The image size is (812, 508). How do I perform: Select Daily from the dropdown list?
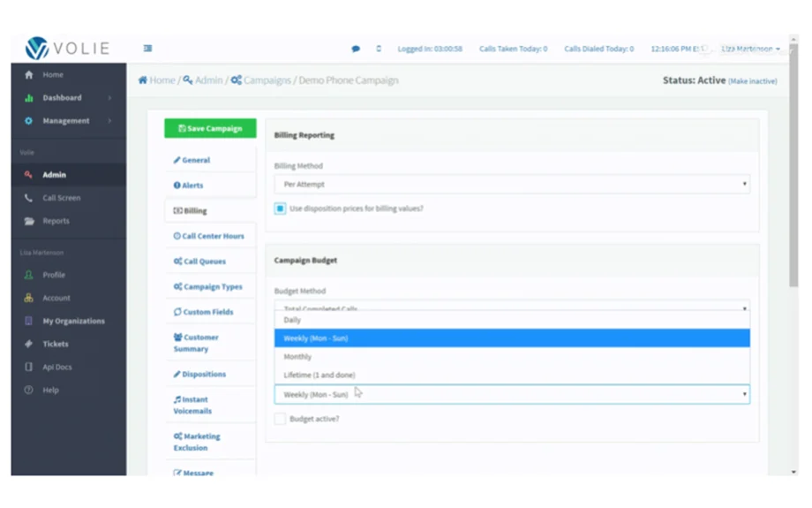512,320
